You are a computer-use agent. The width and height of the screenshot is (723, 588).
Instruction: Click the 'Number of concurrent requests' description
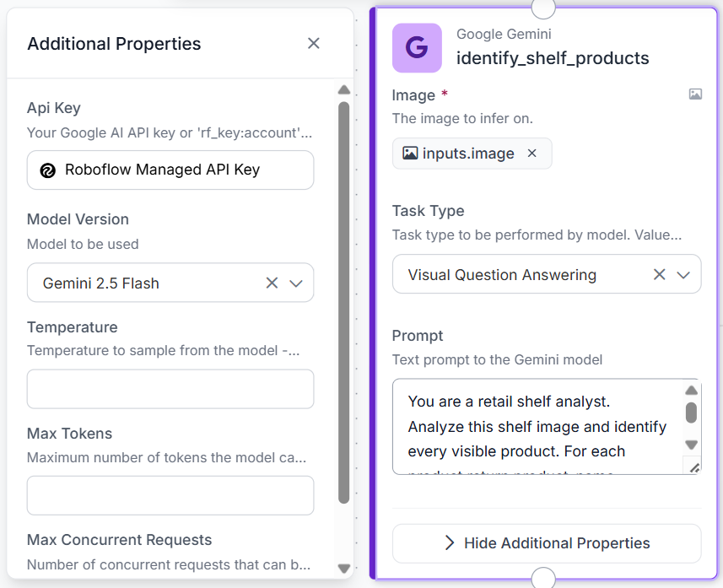click(x=169, y=564)
